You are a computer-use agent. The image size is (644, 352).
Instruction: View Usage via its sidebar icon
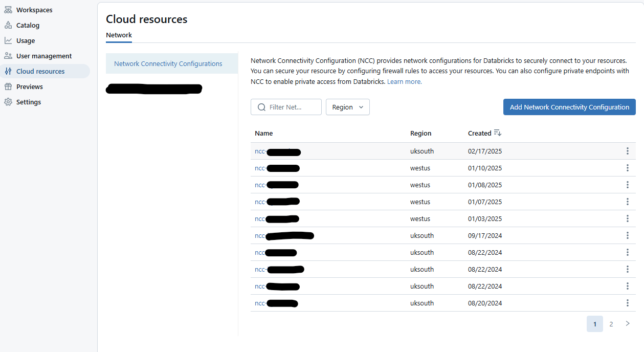8,40
